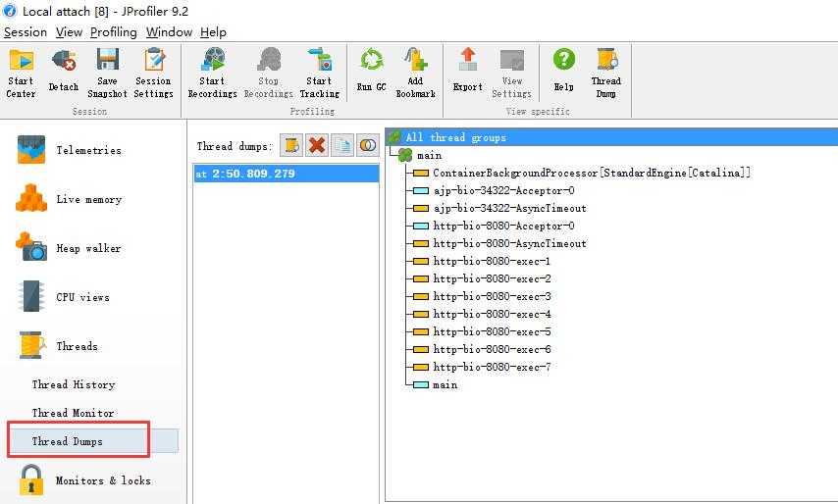Detach from the profiled JVM
Image resolution: width=838 pixels, height=504 pixels.
63,74
